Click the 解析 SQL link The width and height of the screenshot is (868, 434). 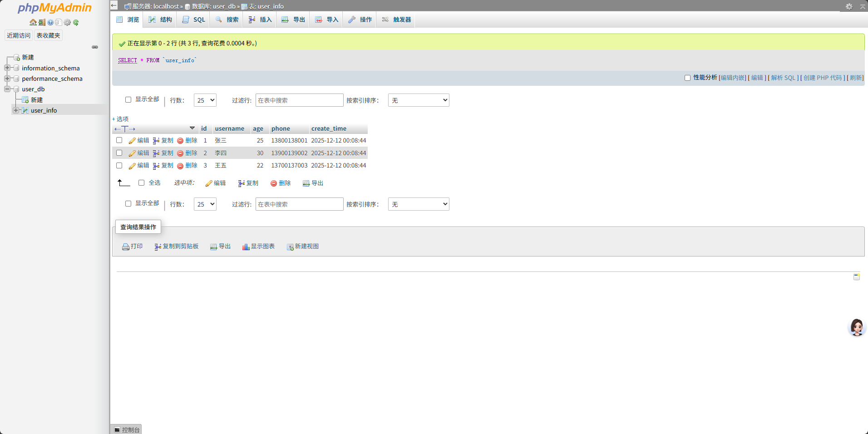(x=783, y=78)
